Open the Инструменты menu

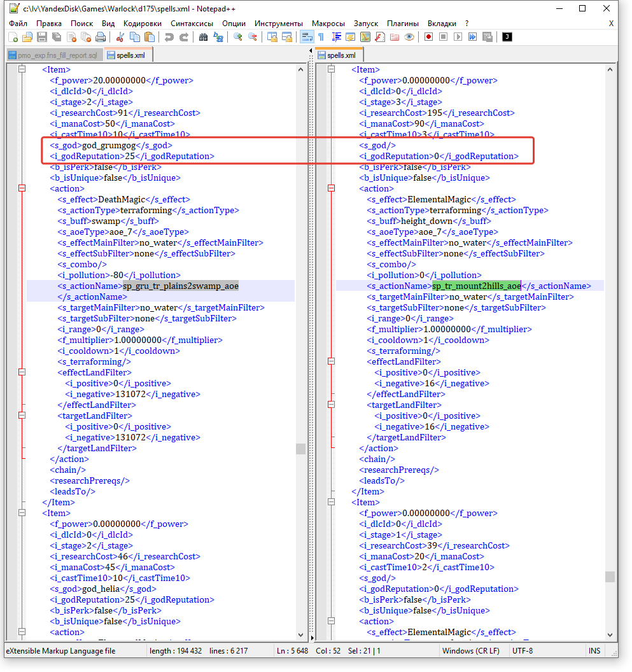pyautogui.click(x=279, y=24)
